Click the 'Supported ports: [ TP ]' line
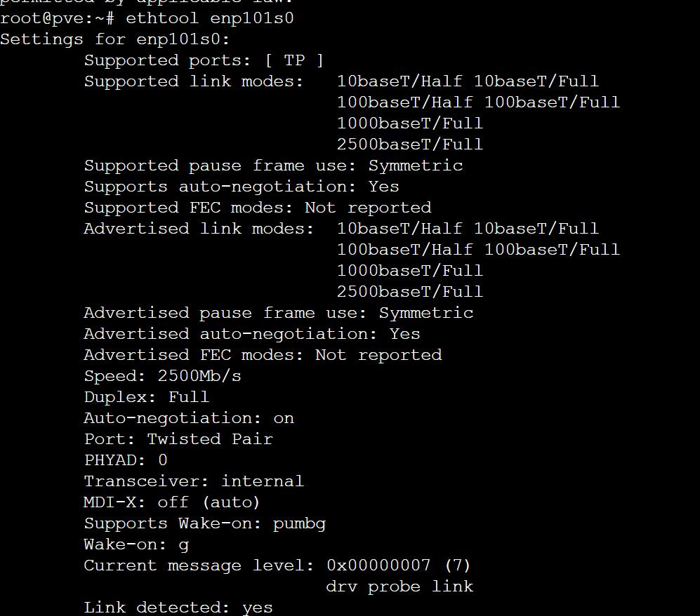 tap(204, 60)
